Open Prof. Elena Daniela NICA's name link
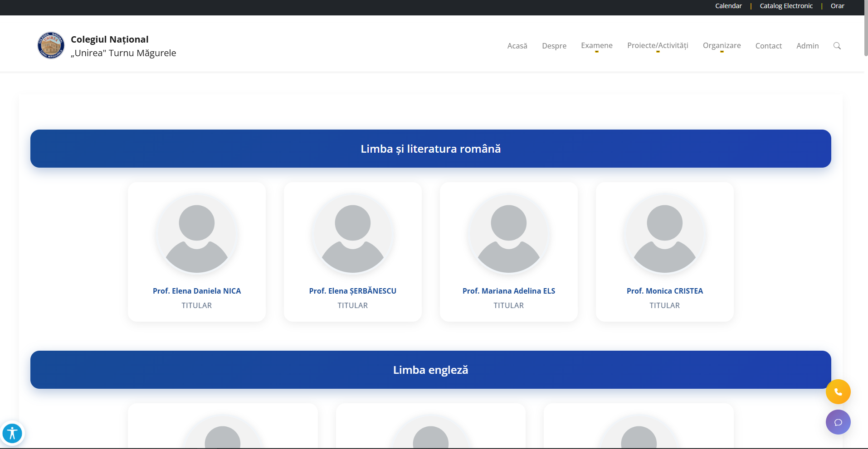Image resolution: width=868 pixels, height=449 pixels. click(x=197, y=291)
